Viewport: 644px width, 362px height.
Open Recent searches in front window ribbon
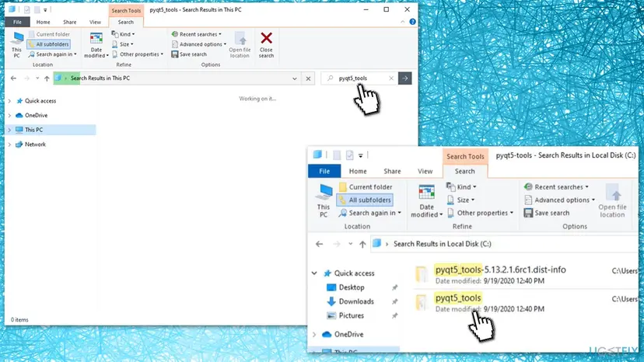tap(557, 186)
